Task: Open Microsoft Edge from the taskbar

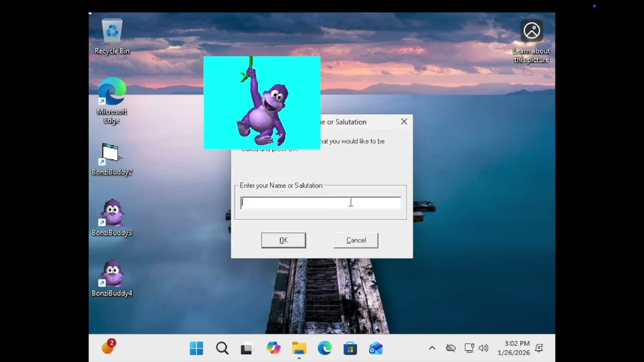Action: click(x=325, y=348)
